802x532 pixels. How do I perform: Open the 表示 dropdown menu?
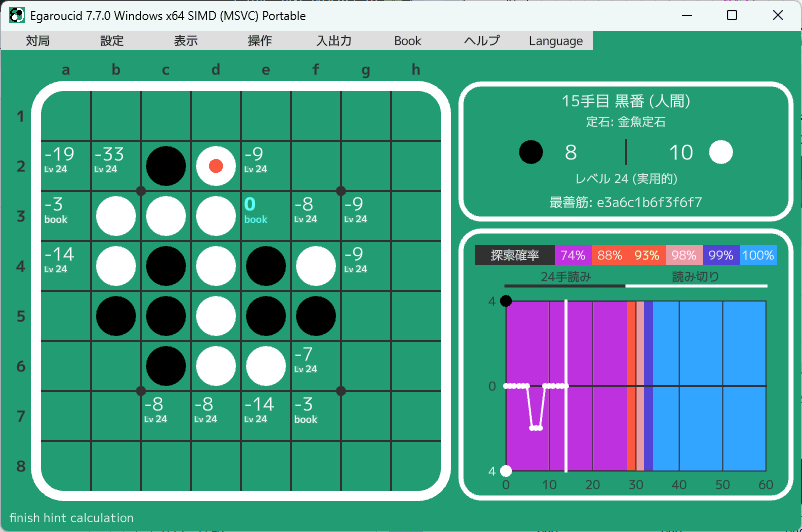186,41
